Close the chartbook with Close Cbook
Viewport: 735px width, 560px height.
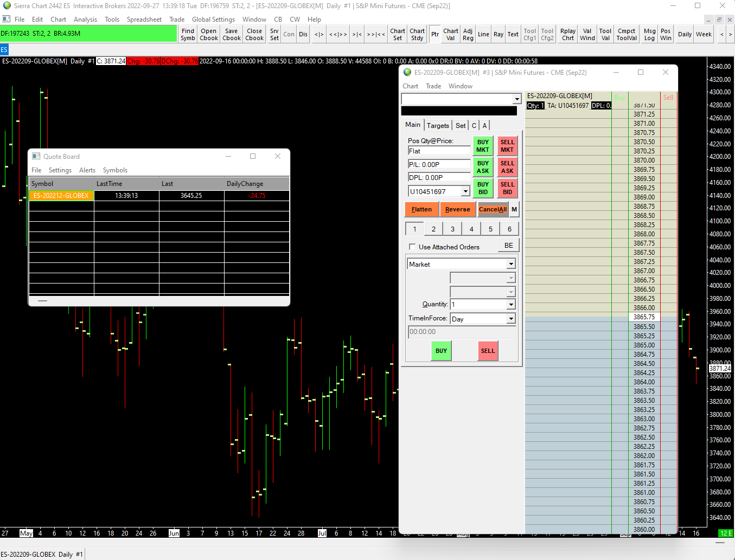click(x=254, y=34)
